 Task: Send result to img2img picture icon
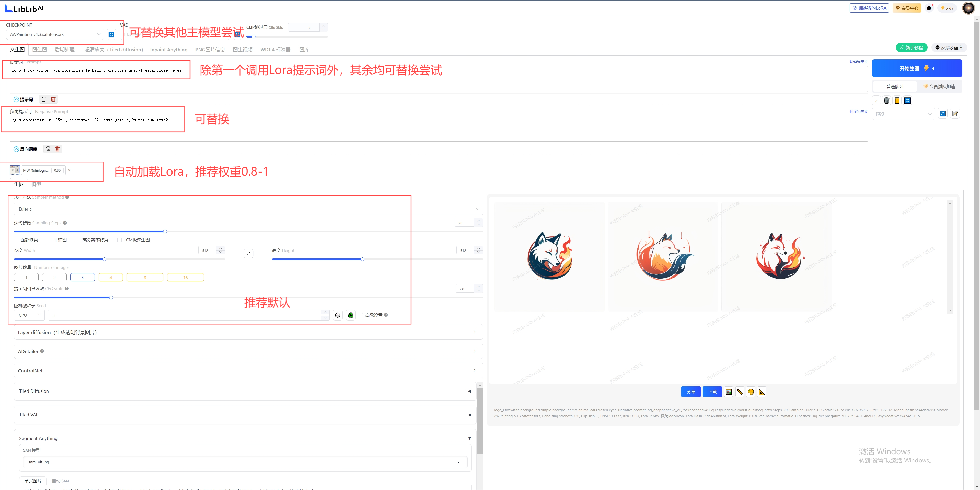tap(729, 392)
